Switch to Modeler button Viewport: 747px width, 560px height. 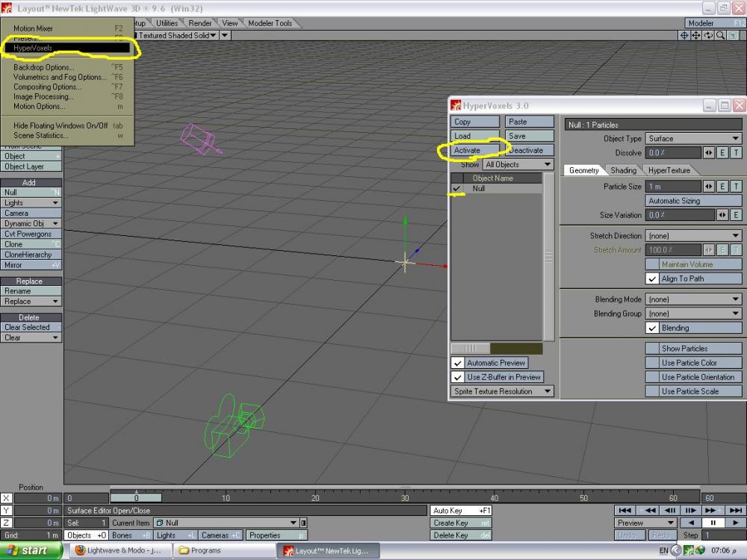pyautogui.click(x=715, y=23)
